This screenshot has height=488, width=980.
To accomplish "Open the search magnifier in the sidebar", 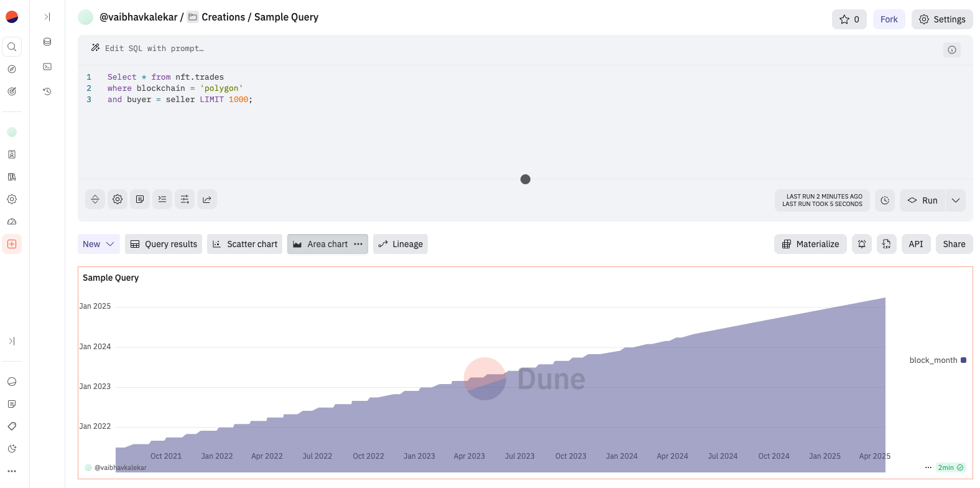I will pyautogui.click(x=12, y=47).
